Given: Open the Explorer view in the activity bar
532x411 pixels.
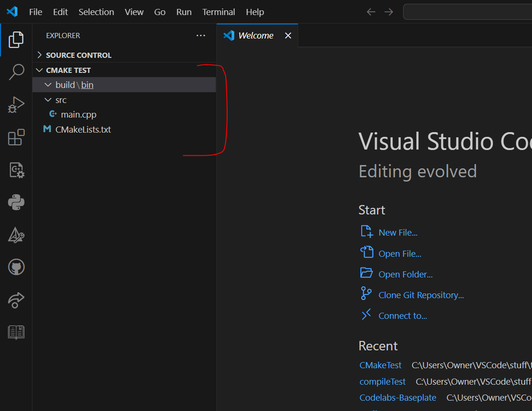Looking at the screenshot, I should tap(16, 40).
